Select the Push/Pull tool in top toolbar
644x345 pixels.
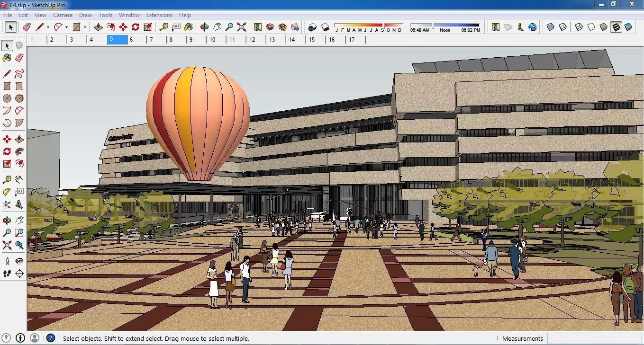pyautogui.click(x=99, y=27)
